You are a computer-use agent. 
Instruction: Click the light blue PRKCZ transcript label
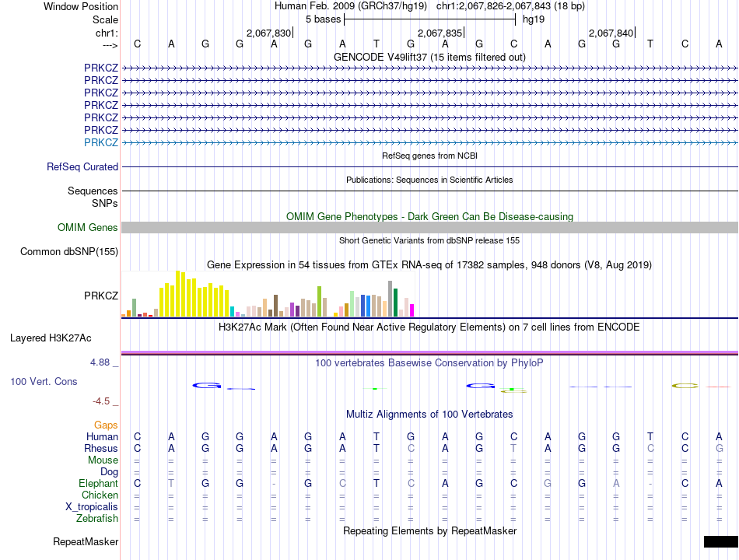(101, 142)
